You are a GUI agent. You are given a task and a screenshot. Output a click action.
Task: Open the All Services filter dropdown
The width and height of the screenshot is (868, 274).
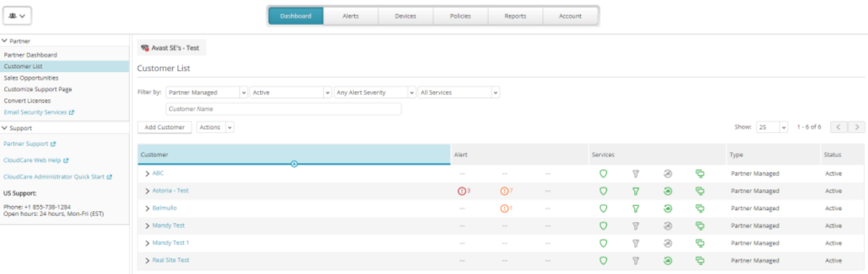pyautogui.click(x=459, y=92)
